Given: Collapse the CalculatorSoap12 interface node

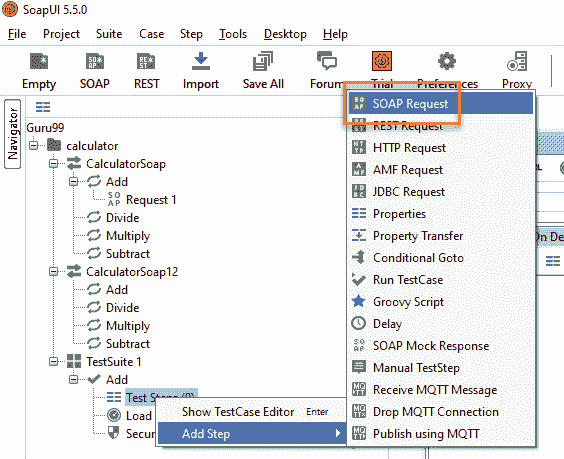Looking at the screenshot, I should [54, 272].
